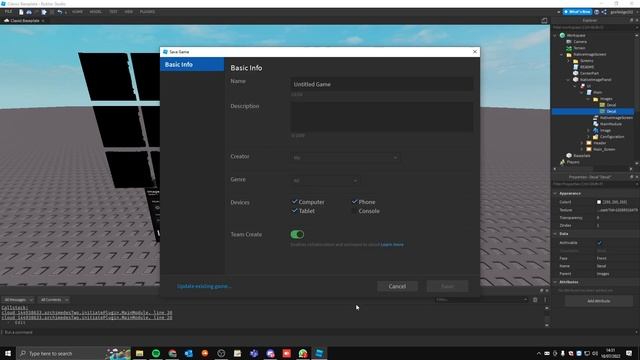Uncheck the Phone device checkbox
Viewport: 640px width, 360px height.
(x=354, y=202)
